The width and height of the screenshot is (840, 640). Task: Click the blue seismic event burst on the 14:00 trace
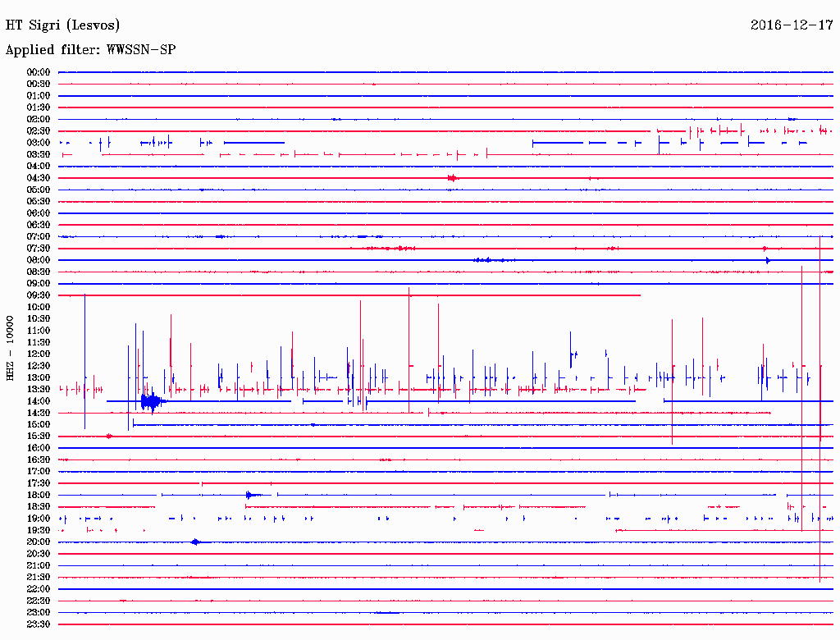[x=153, y=401]
